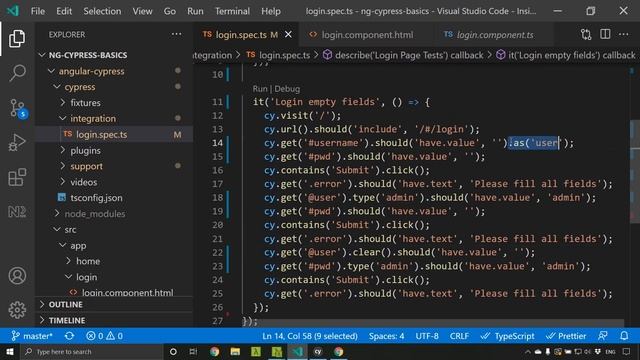Viewport: 640px width, 360px height.
Task: Click the feedback icon in status bar
Action: point(602,336)
